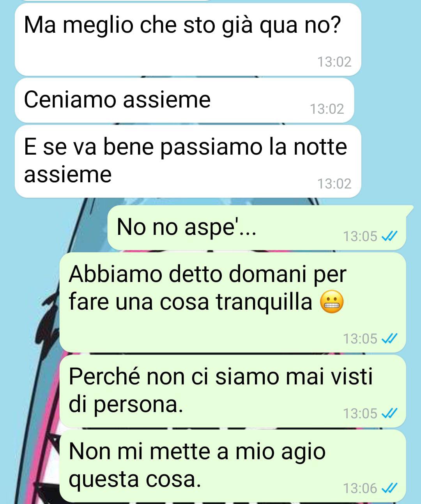Tap the 13:02 time under "passiamo la notte assieme"
This screenshot has height=504, width=421.
pyautogui.click(x=334, y=183)
